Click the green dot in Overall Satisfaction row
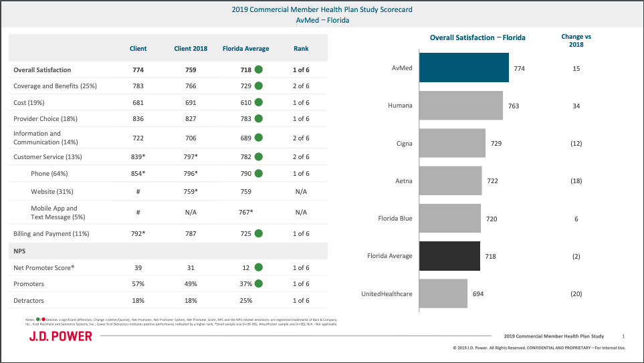Viewport: 644px width, 363px height. tap(258, 70)
